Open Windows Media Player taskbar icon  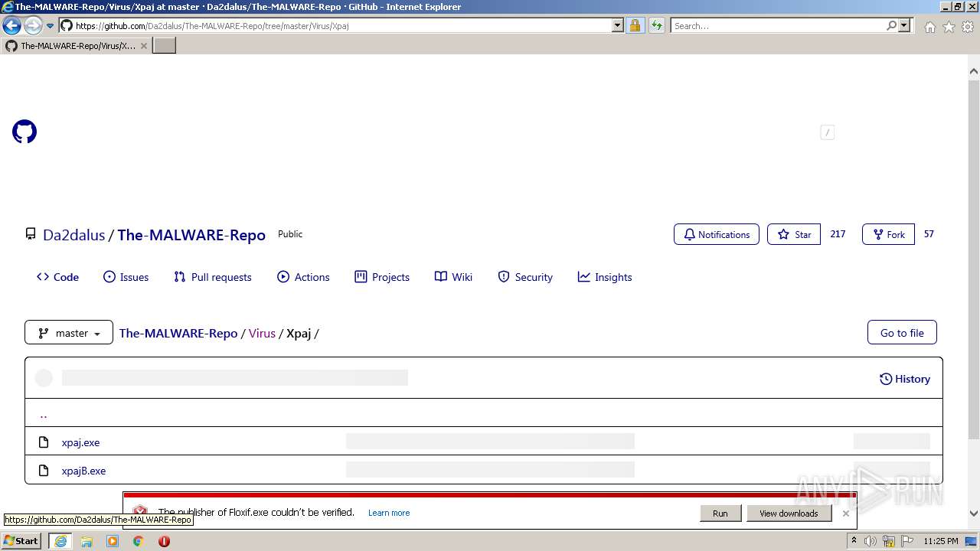coord(113,541)
